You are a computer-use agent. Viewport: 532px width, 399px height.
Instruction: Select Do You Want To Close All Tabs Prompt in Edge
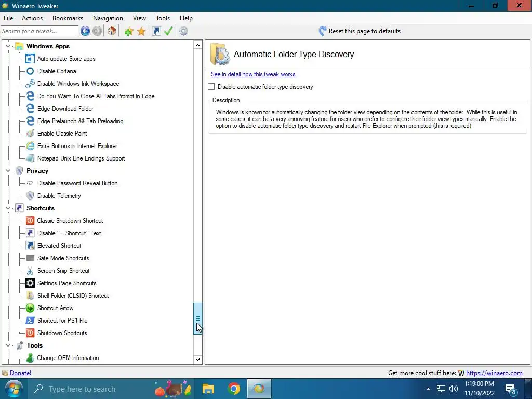[x=96, y=96]
